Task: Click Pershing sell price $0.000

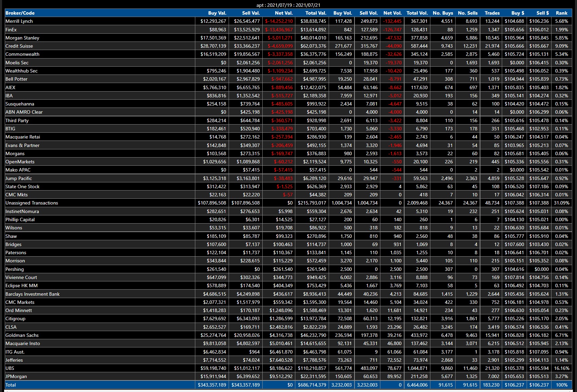Action: pyautogui.click(x=542, y=269)
